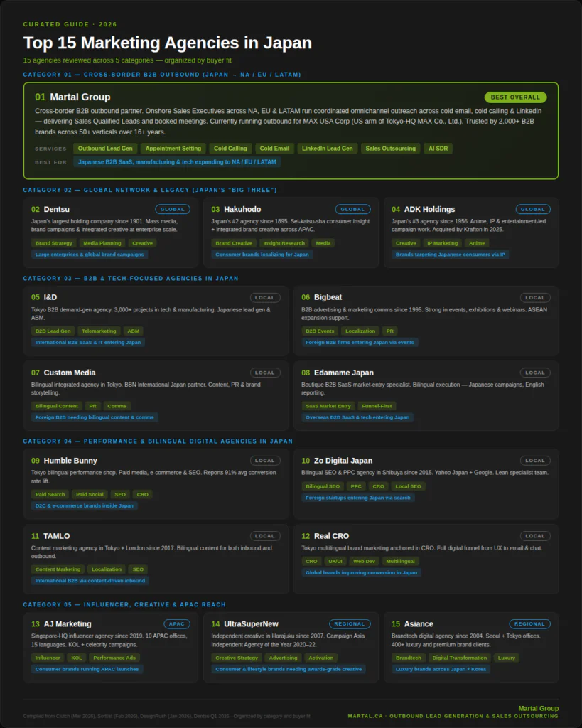Click the Anime tag under ADK Holdings
582x728 pixels.
(477, 243)
